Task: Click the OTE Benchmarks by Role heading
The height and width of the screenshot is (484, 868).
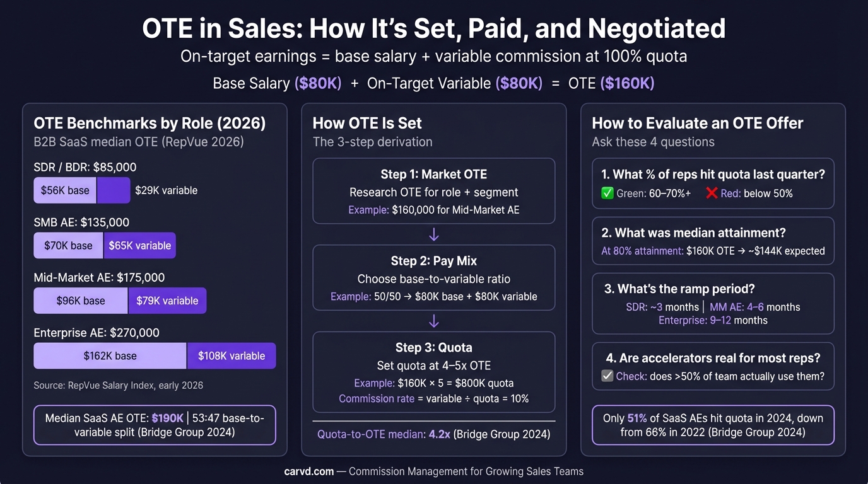Action: pyautogui.click(x=150, y=123)
